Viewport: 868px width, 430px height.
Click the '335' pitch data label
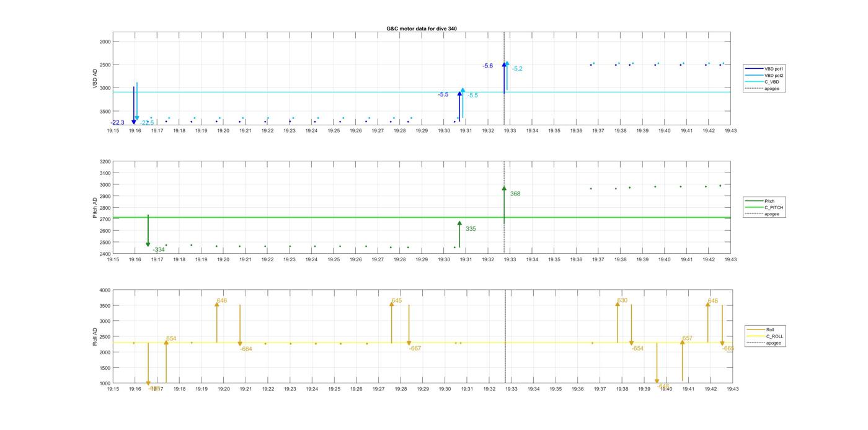[x=471, y=229]
